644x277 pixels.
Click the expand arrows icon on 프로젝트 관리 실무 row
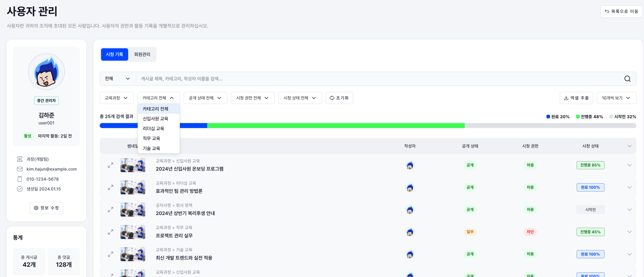[x=110, y=232]
